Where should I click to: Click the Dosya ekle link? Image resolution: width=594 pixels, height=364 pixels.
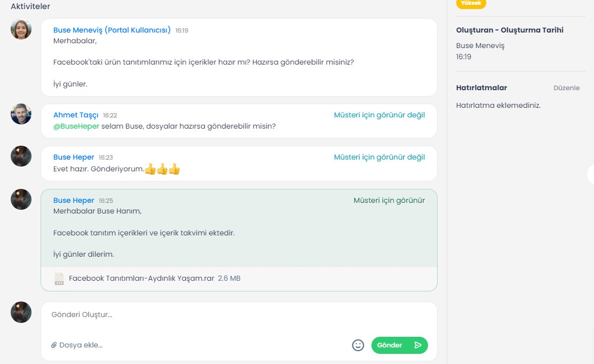81,345
